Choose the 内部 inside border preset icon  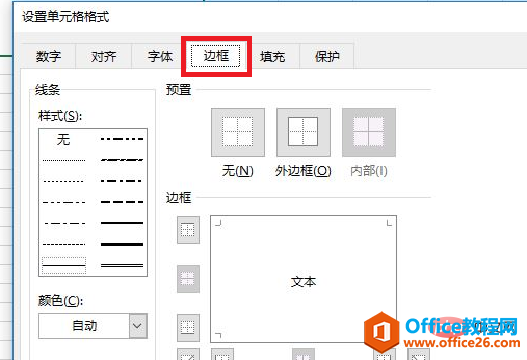pos(369,132)
